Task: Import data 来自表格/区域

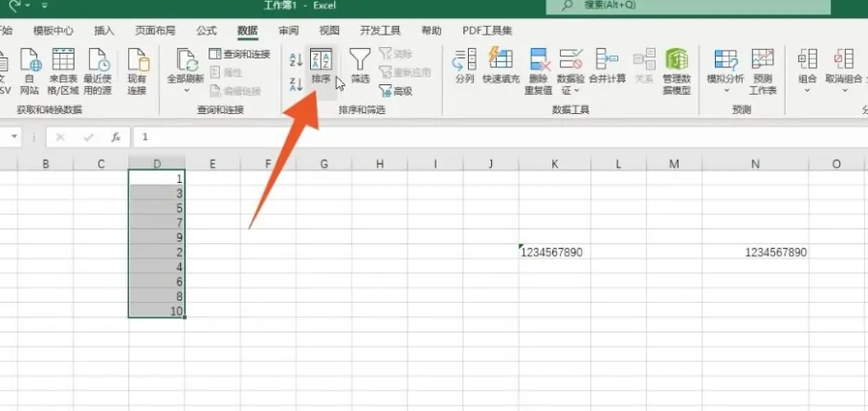Action: [63, 71]
